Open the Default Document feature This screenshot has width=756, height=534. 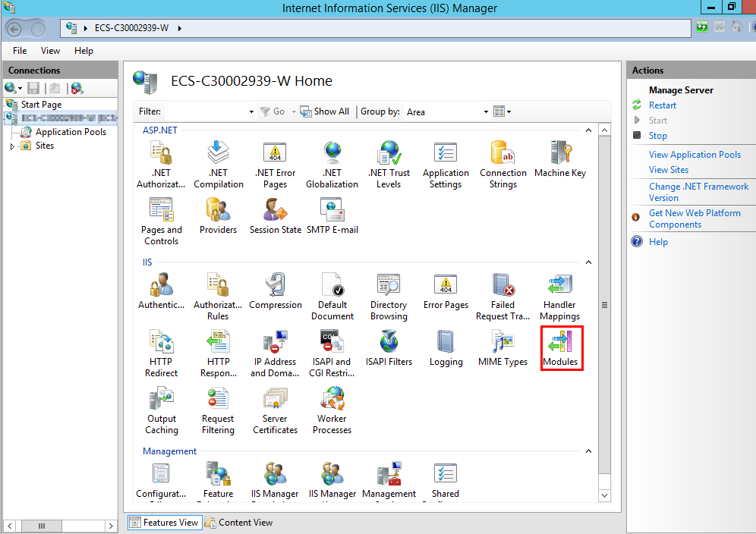click(332, 297)
